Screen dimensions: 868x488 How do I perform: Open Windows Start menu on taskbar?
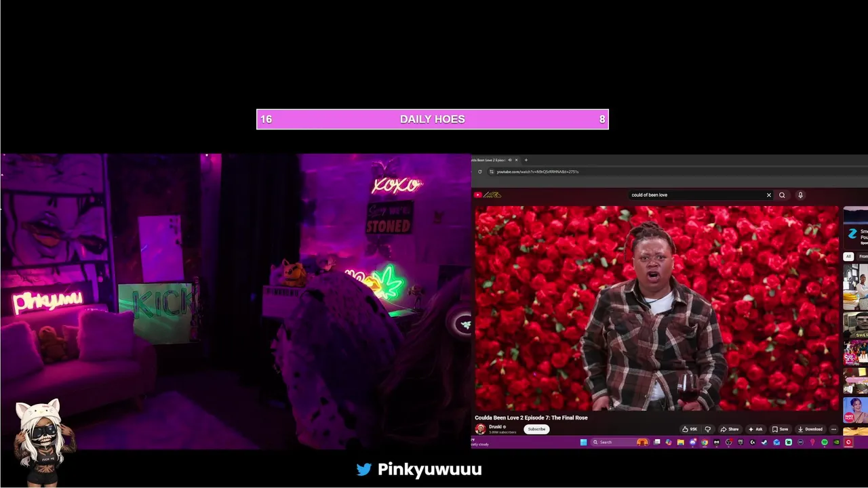[583, 442]
